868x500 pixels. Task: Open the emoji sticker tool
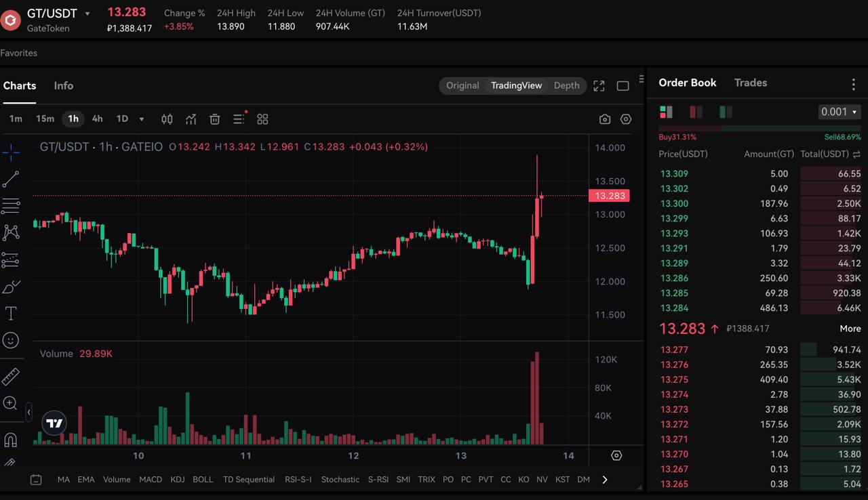(11, 340)
